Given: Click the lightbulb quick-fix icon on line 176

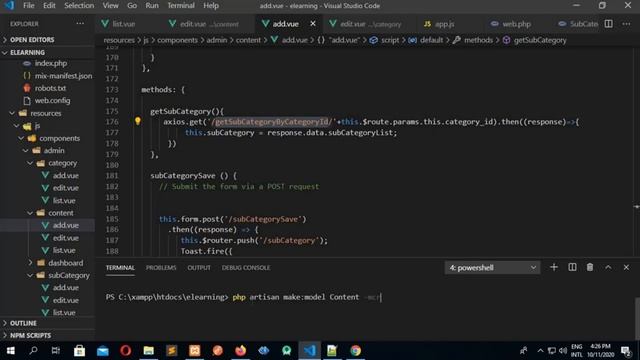Looking at the screenshot, I should pyautogui.click(x=138, y=121).
